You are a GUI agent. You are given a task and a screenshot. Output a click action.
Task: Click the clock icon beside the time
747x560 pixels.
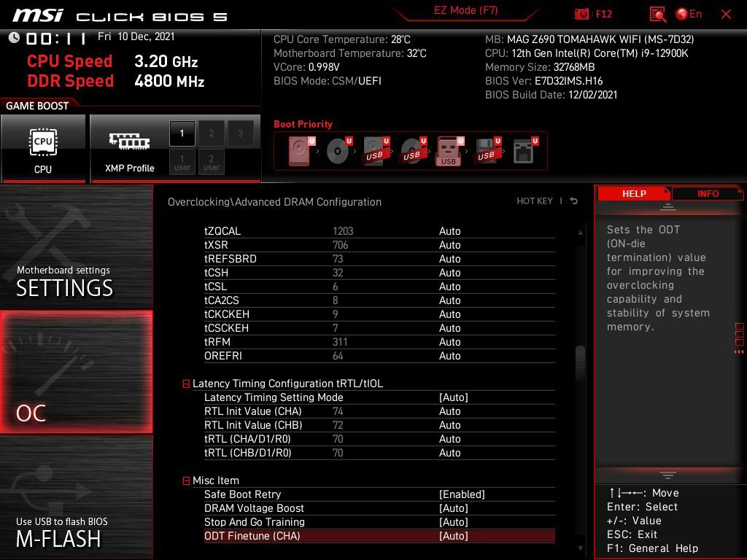(15, 38)
